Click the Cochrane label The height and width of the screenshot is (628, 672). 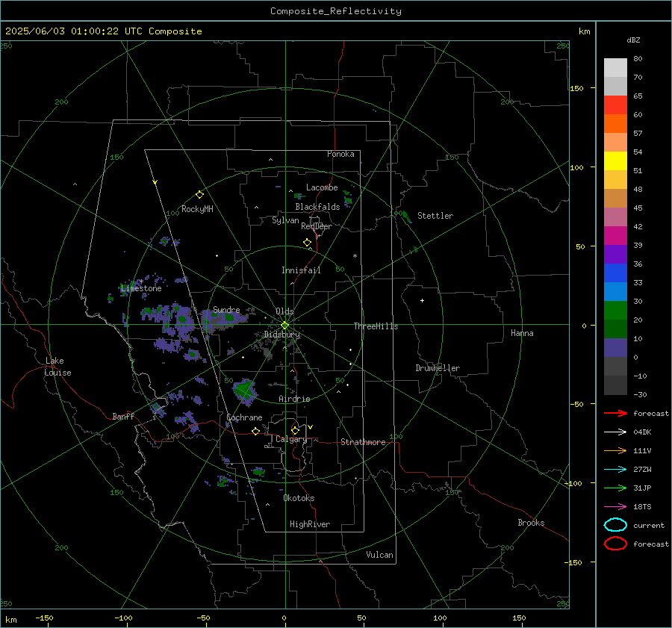coord(244,417)
